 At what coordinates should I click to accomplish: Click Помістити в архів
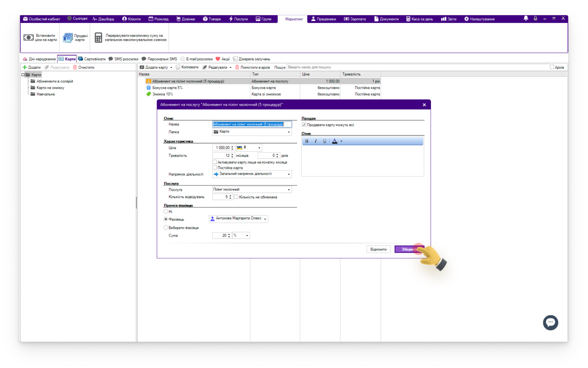coord(252,67)
